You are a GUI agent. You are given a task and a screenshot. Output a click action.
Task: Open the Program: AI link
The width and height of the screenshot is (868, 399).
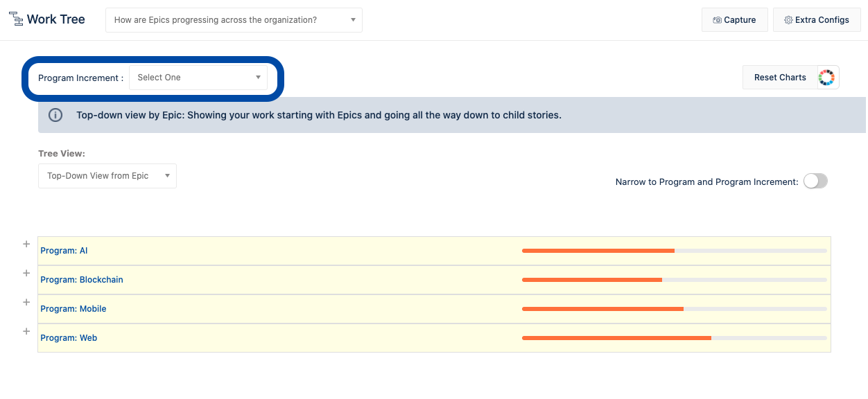pyautogui.click(x=64, y=250)
